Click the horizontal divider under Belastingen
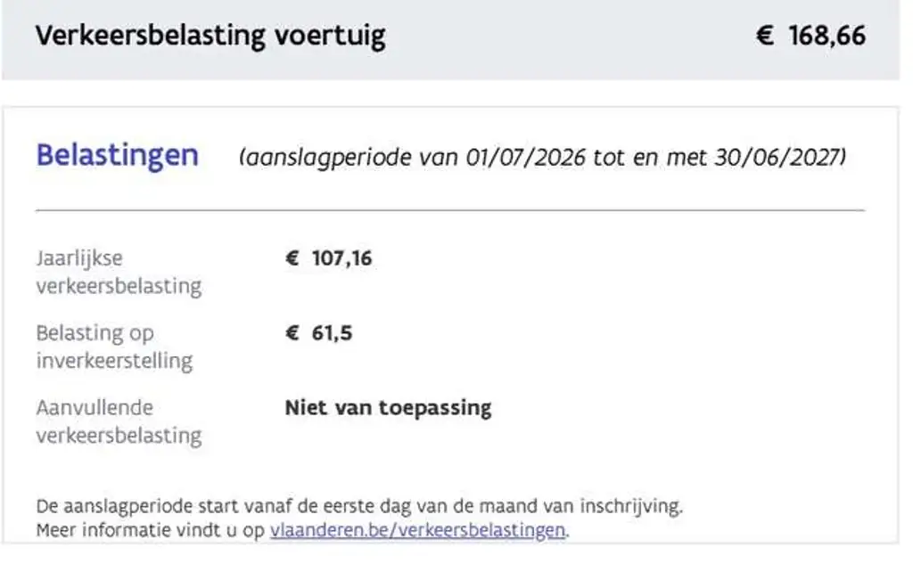This screenshot has width=913, height=588. pos(450,210)
